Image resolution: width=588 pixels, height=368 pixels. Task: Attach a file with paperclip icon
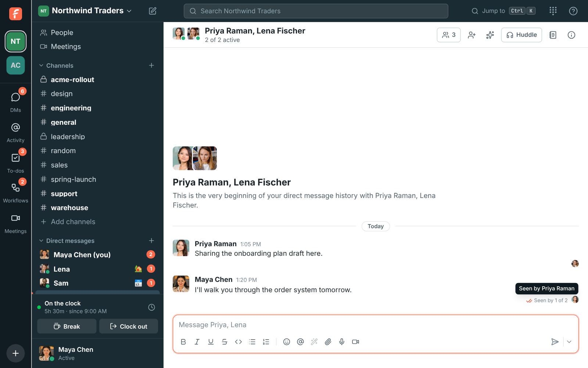click(x=328, y=342)
